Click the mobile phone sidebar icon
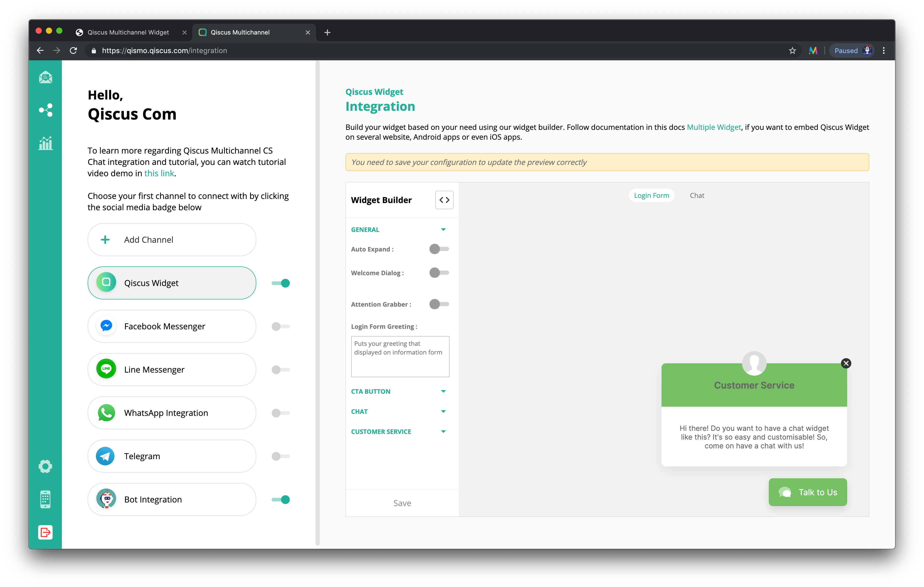This screenshot has width=924, height=587. pyautogui.click(x=45, y=499)
